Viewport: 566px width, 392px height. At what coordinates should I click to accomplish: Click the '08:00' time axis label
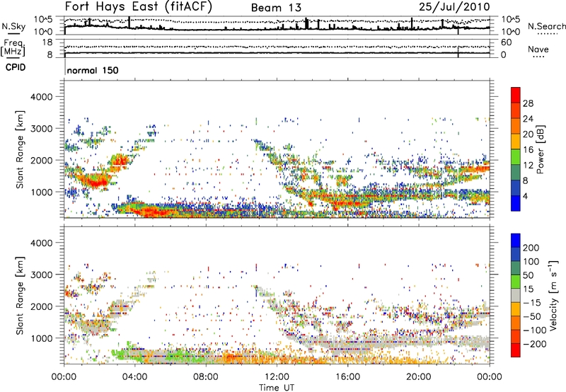206,377
